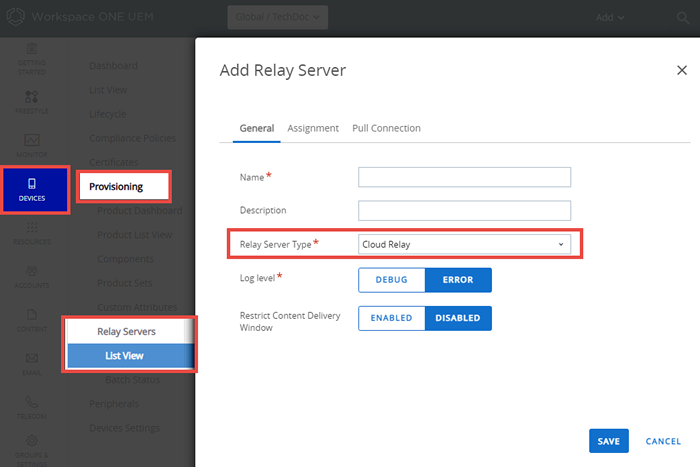Open Devices Settings menu item
Screen dimensions: 700x467
click(124, 428)
